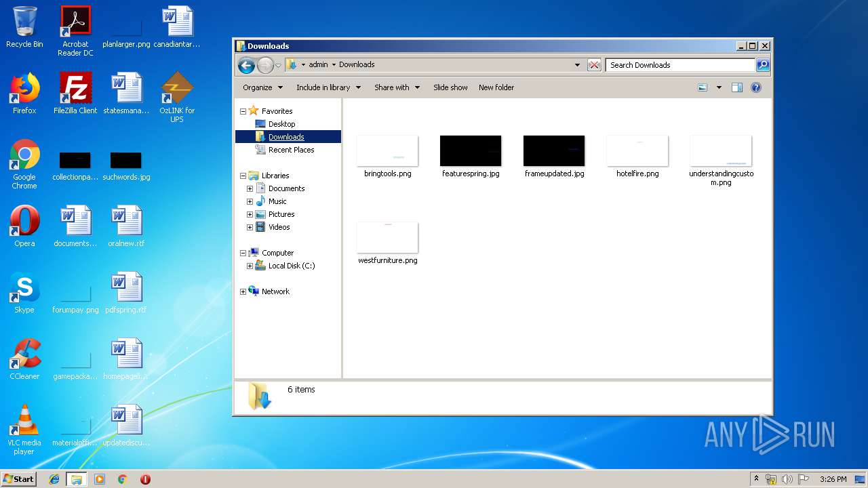The height and width of the screenshot is (488, 868).
Task: Click the stop/refresh X button in address bar
Action: [594, 65]
